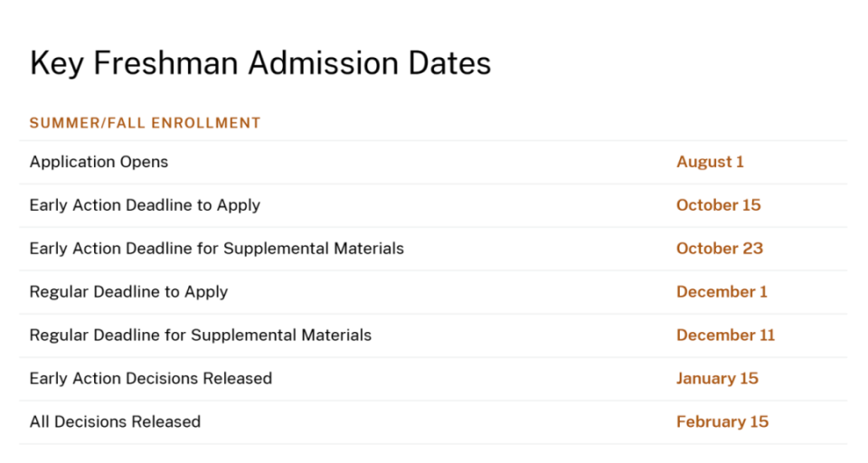Select the 'January 15' date
Image resolution: width=868 pixels, height=463 pixels.
point(717,379)
